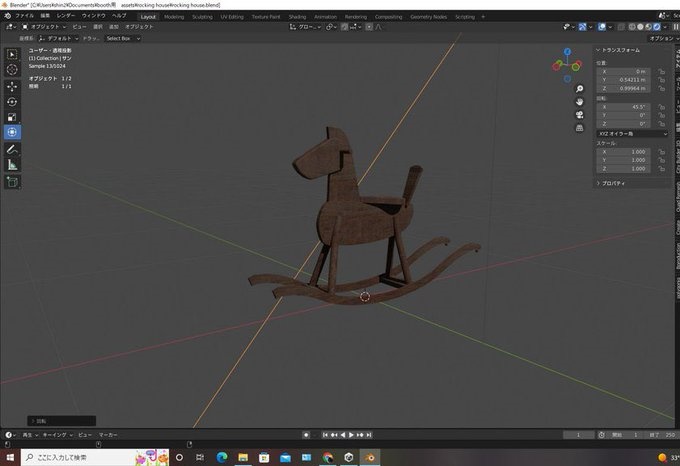The height and width of the screenshot is (466, 680).
Task: Collapse the トランスフォーム panel
Action: tap(618, 50)
